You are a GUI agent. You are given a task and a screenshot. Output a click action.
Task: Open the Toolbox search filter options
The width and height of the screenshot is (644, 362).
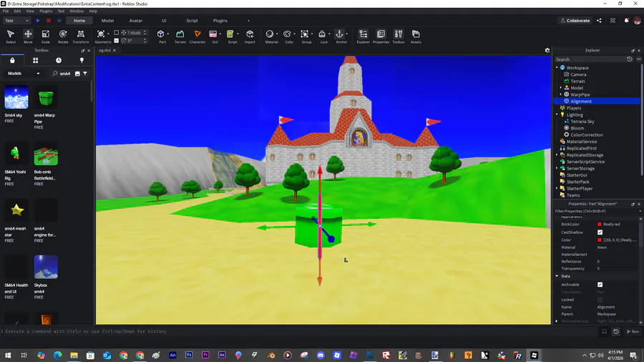click(85, 74)
